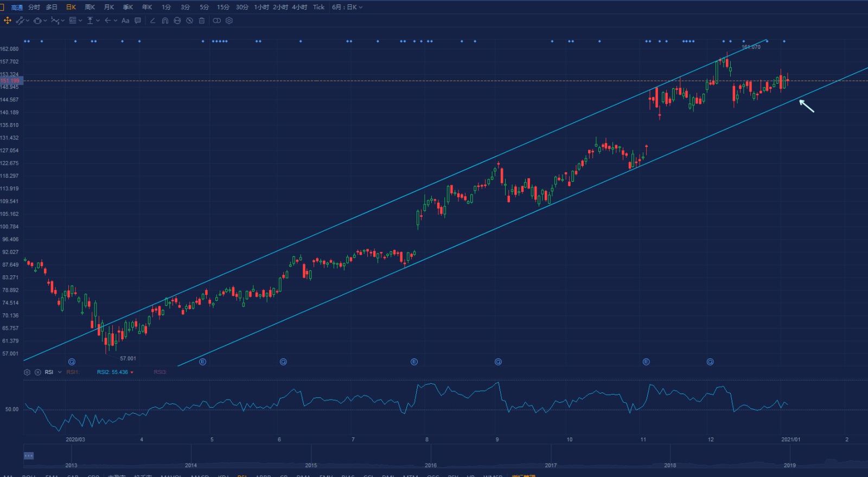Switch to 2小时 chart interval
Viewport: 868px width, 477px height.
pos(280,7)
